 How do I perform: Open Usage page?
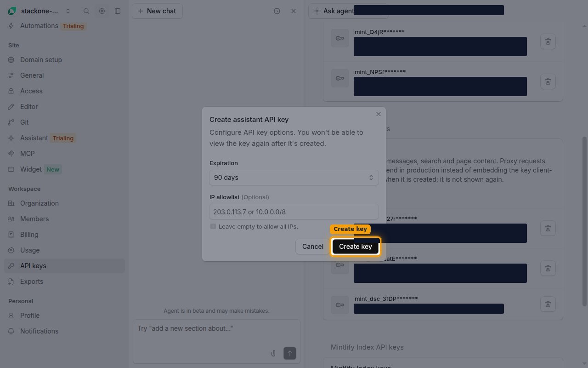pyautogui.click(x=64, y=250)
